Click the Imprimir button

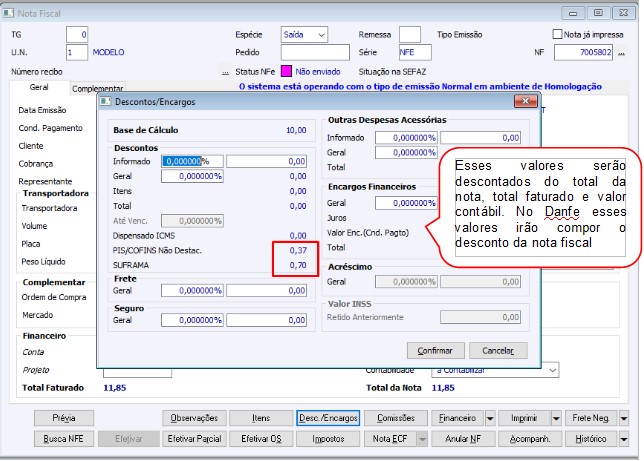[x=524, y=418]
